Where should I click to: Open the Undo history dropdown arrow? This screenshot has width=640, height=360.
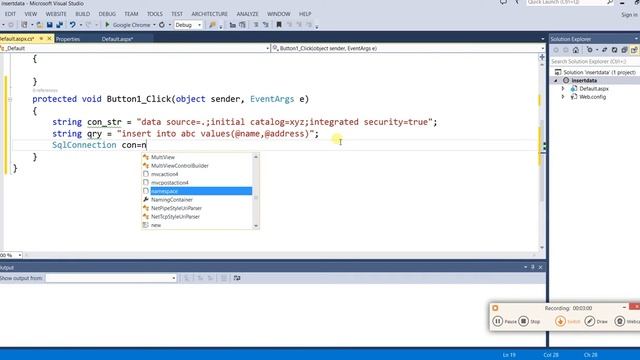80,25
